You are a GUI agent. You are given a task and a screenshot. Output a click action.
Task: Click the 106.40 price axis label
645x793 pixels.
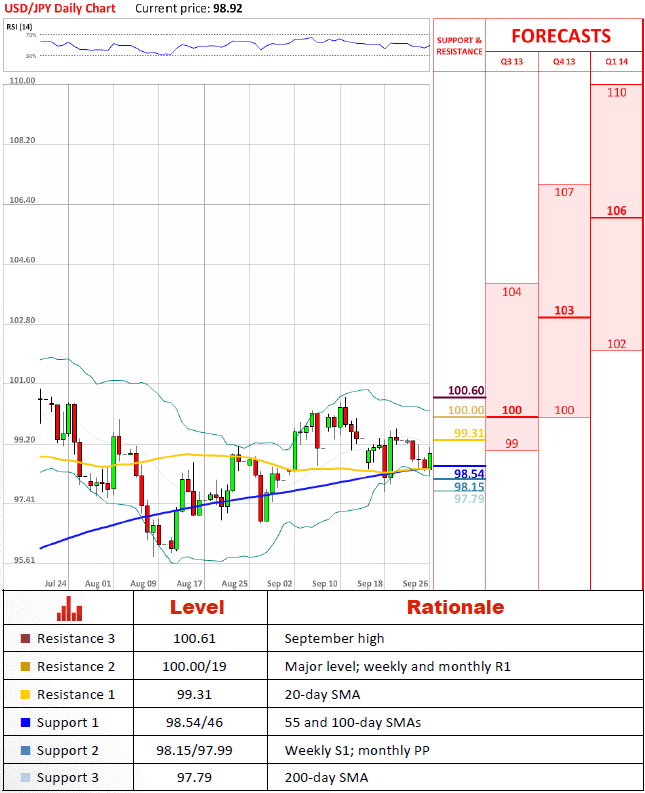(22, 200)
